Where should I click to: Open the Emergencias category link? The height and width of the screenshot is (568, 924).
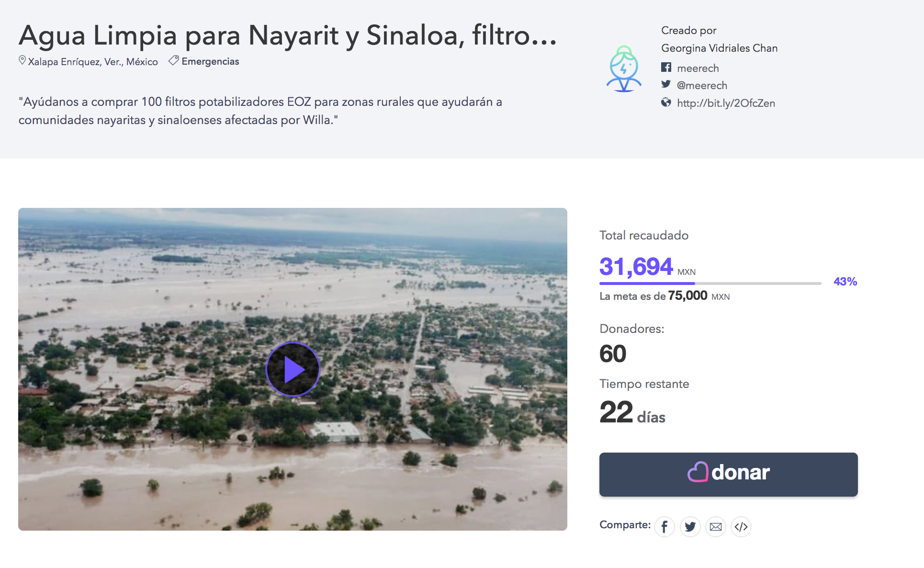[x=210, y=61]
